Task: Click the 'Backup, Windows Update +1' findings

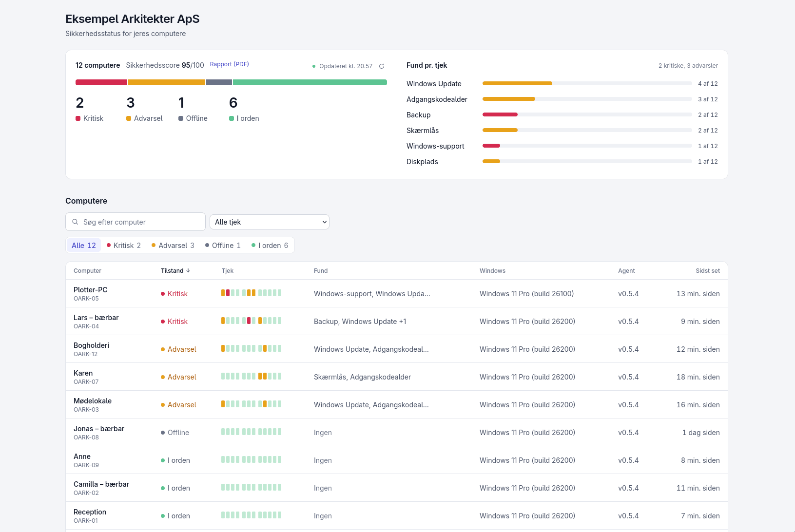Action: pos(360,322)
